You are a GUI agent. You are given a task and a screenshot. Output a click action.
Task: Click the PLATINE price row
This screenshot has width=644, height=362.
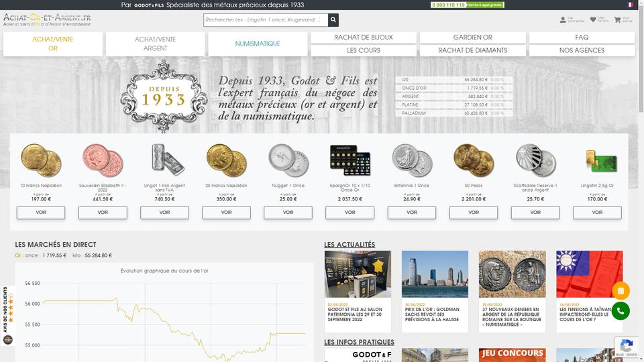[x=454, y=105]
